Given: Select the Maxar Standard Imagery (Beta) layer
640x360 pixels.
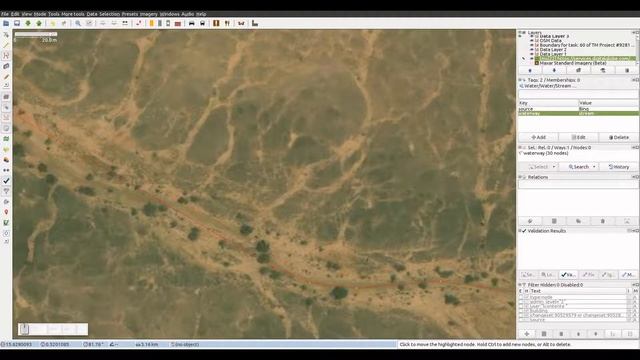Looking at the screenshot, I should click(x=573, y=63).
